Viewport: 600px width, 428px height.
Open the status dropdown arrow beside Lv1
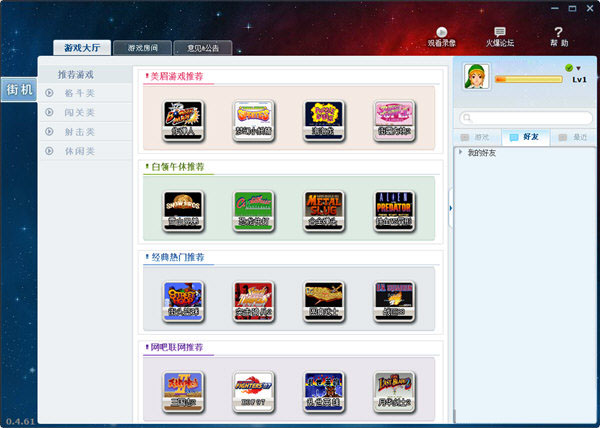[578, 68]
